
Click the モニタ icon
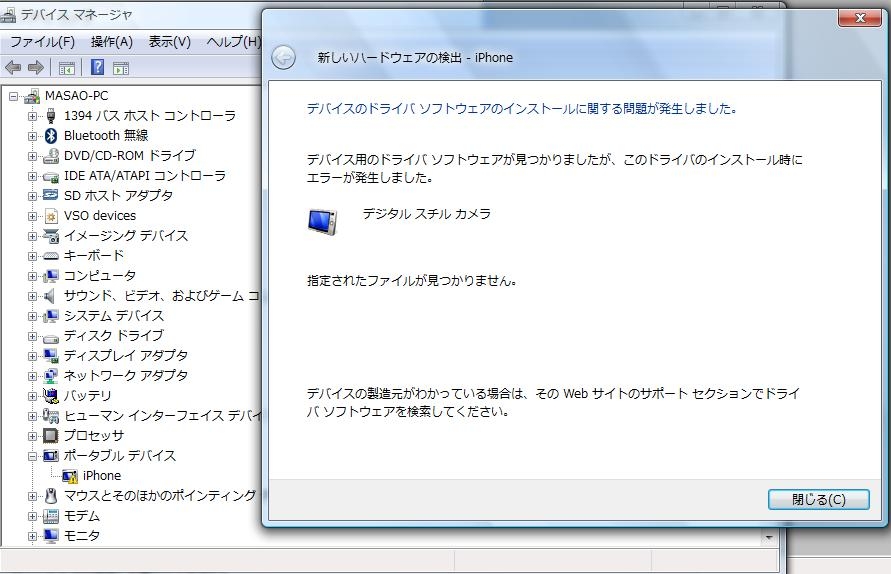(51, 536)
